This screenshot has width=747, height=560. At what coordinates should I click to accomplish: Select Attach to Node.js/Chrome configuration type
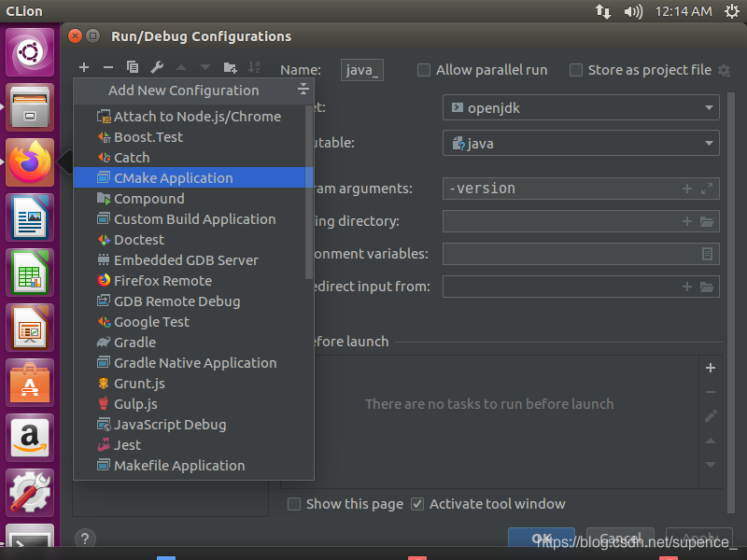(x=193, y=116)
